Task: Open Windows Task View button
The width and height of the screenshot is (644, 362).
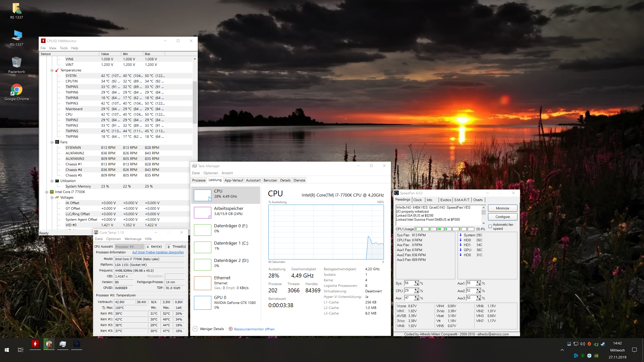Action: [x=20, y=350]
